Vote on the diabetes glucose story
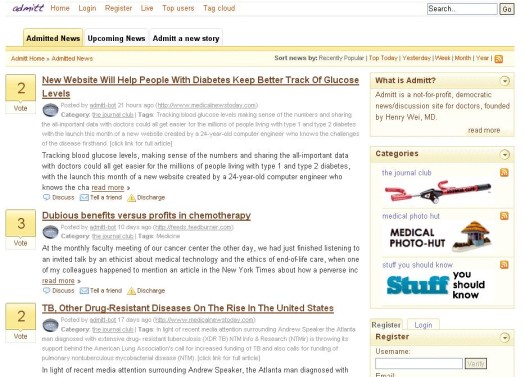525x377 pixels. (x=20, y=108)
